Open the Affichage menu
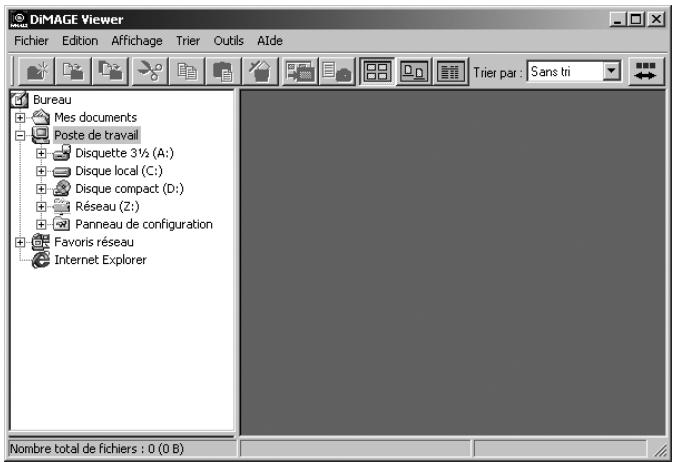The image size is (673, 462). 136,41
